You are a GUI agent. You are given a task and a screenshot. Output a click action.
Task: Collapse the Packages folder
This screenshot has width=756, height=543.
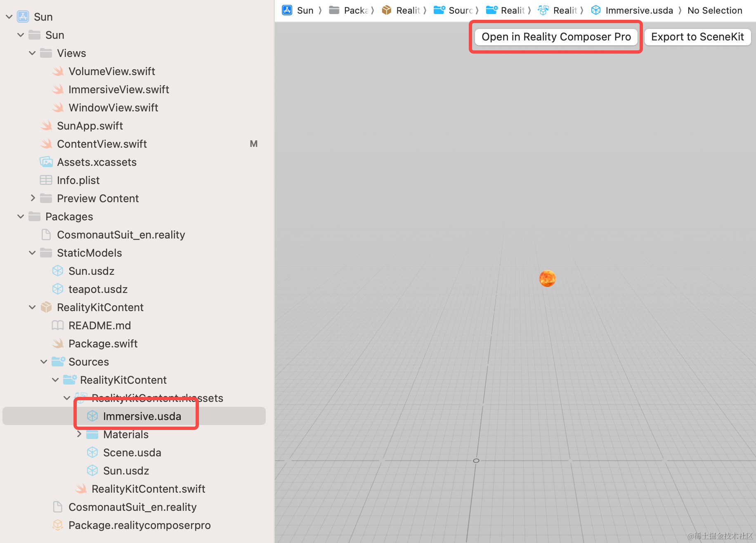pyautogui.click(x=21, y=217)
